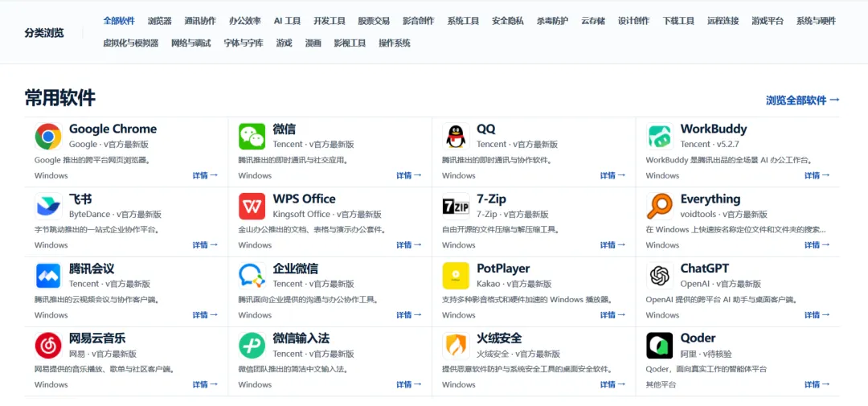Select the 漫画 category
This screenshot has height=406, width=868.
click(313, 43)
